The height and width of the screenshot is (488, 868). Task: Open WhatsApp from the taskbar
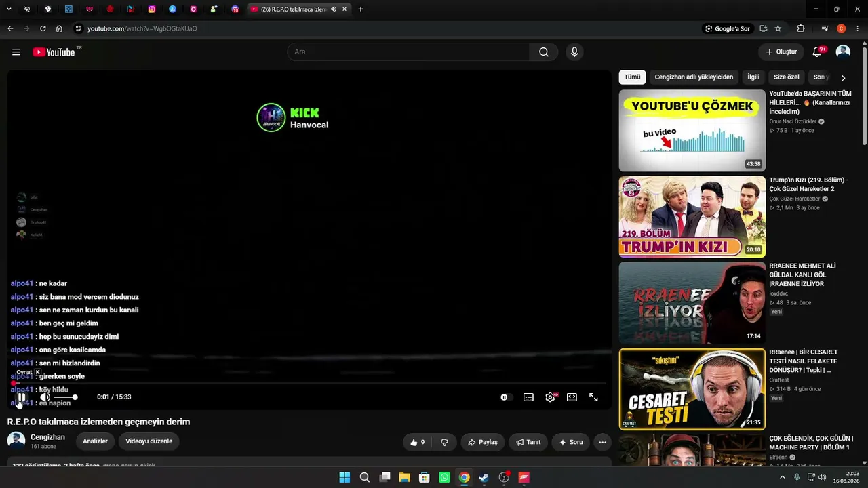(x=444, y=477)
